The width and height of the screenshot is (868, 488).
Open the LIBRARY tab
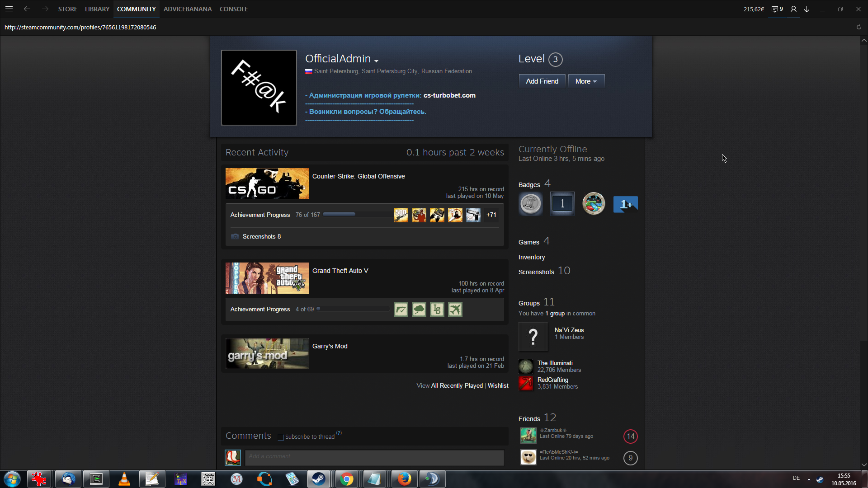pos(97,9)
